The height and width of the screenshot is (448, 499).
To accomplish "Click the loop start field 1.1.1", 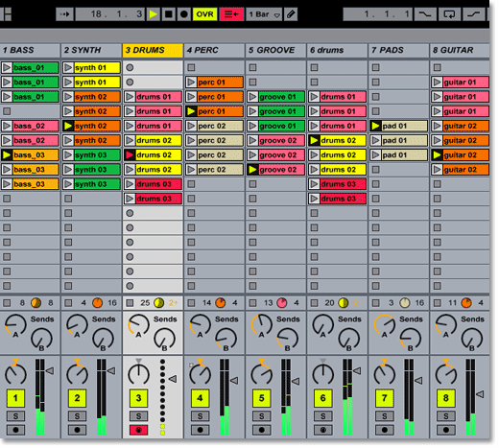I will 378,14.
